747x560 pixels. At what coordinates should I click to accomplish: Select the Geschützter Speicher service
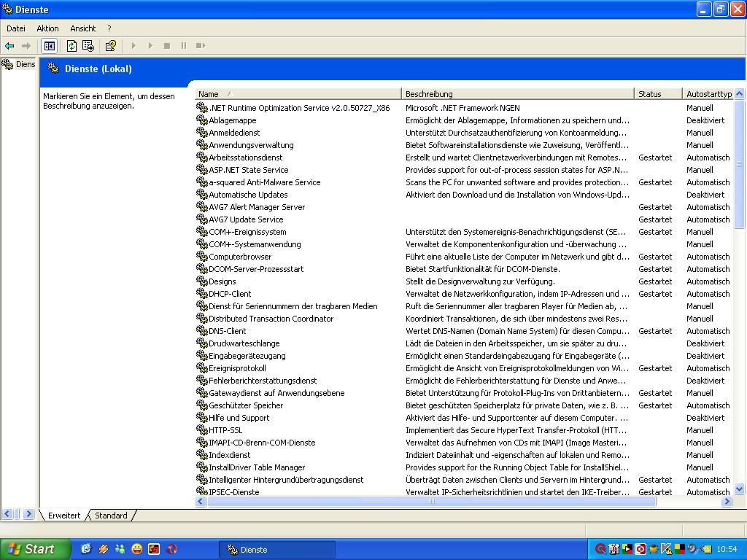pos(246,405)
